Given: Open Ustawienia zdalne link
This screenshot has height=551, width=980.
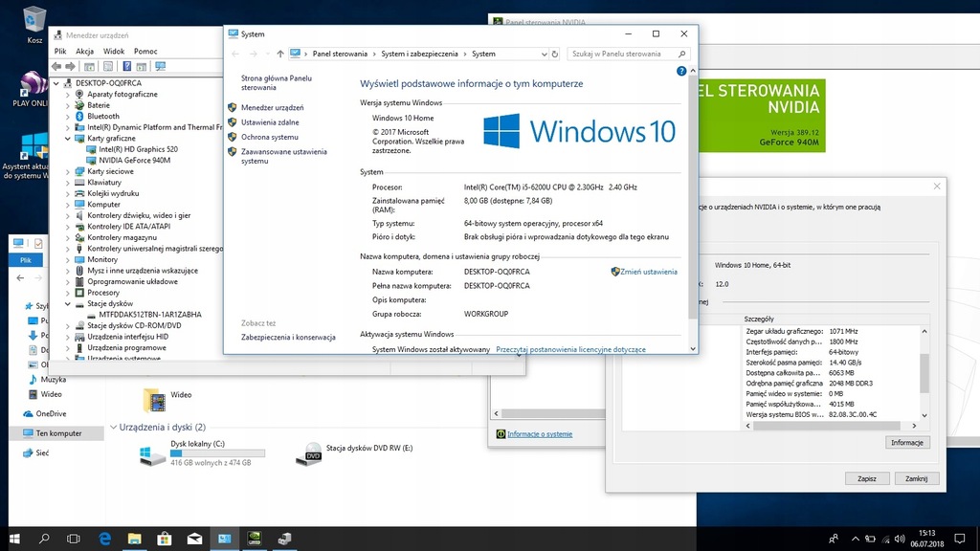Looking at the screenshot, I should [270, 122].
